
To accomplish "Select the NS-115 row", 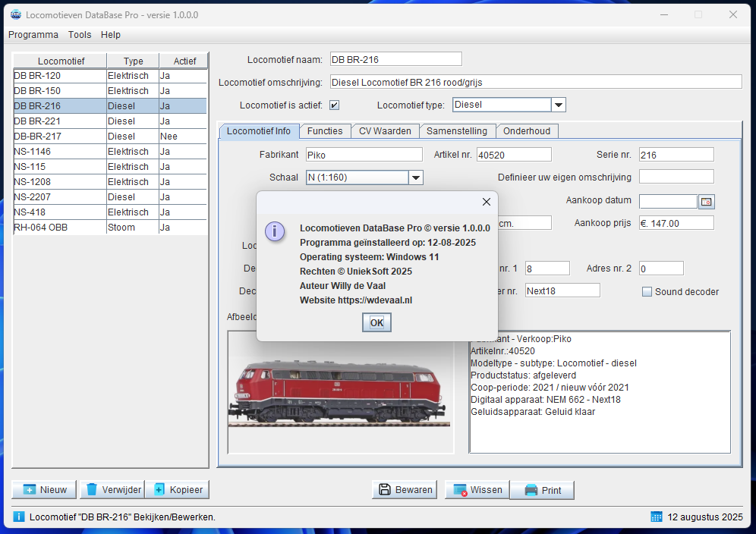I will pyautogui.click(x=110, y=167).
